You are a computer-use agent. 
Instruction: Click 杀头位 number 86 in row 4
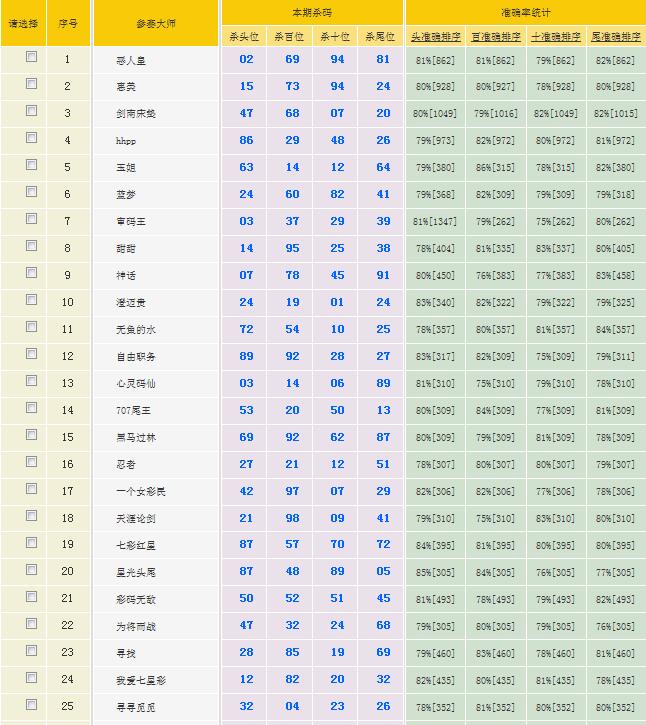pyautogui.click(x=246, y=140)
